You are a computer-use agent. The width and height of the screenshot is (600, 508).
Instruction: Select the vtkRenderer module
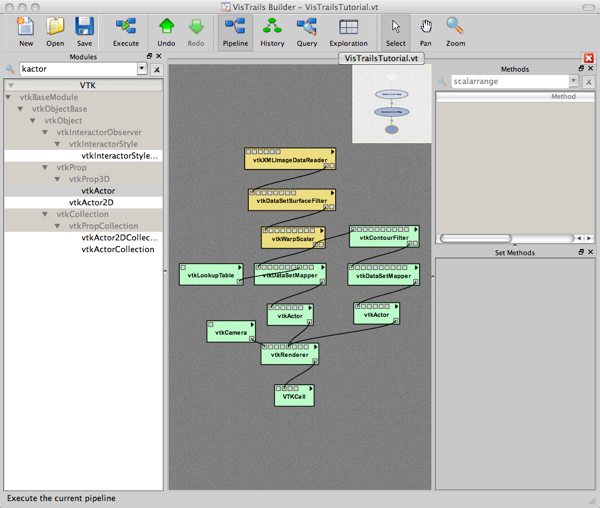(x=290, y=354)
